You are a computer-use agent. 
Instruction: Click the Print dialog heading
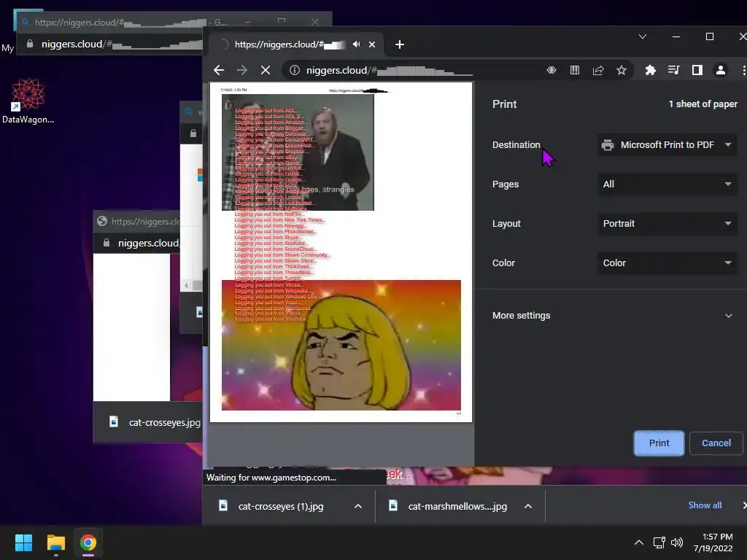[x=504, y=104]
